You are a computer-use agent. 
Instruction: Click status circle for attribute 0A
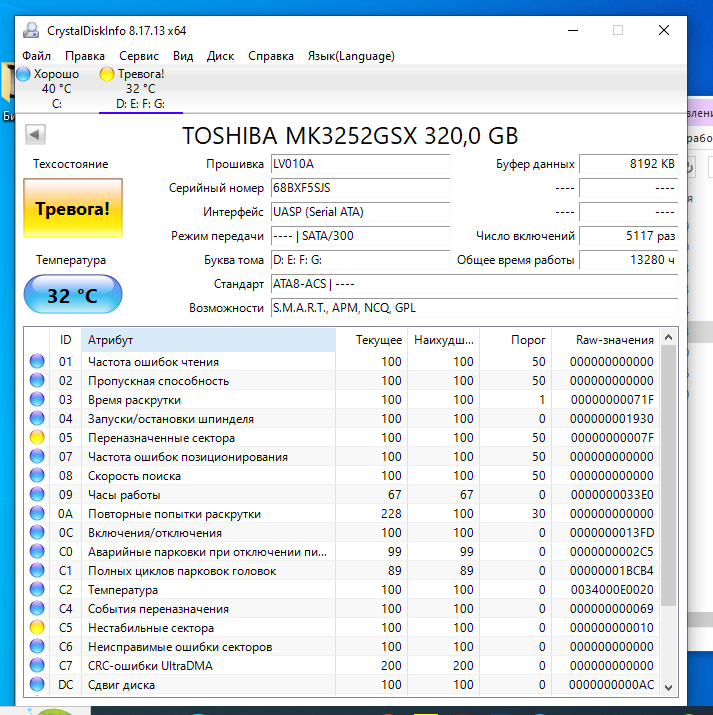[37, 513]
